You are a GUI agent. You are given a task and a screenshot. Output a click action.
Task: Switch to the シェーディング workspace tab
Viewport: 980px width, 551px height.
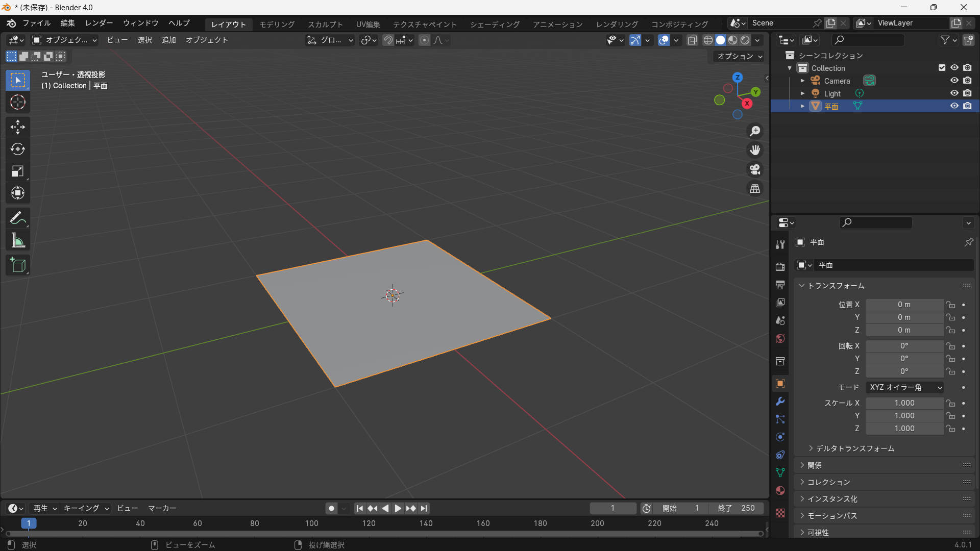pyautogui.click(x=495, y=24)
